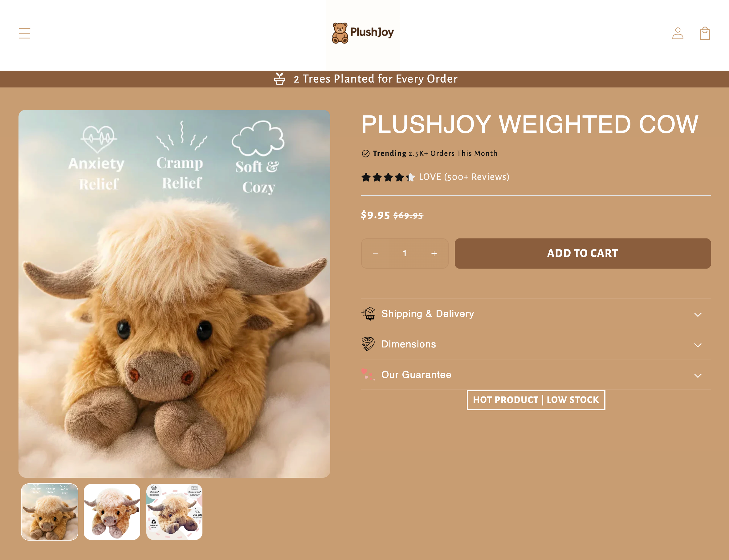
Task: Select the first thumbnail with relief labels
Action: (x=49, y=512)
